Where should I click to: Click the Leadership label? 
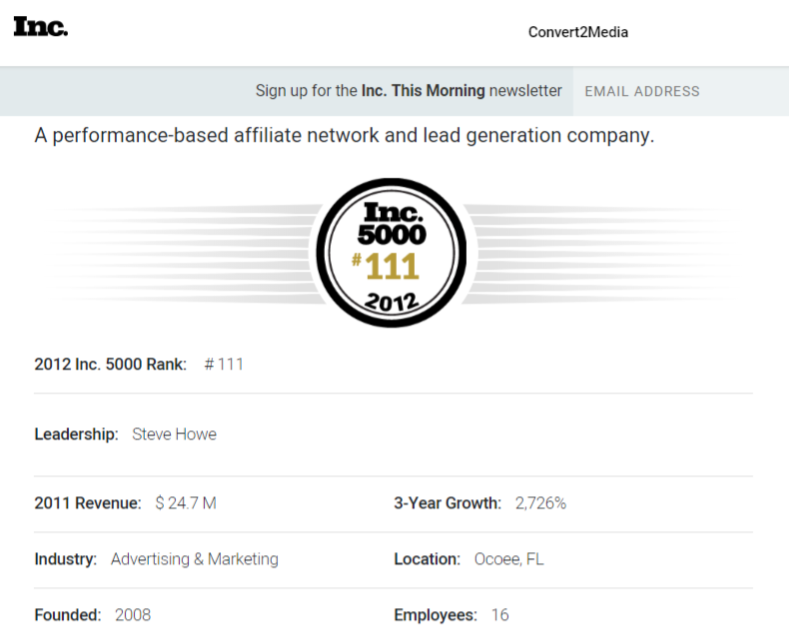click(x=76, y=434)
